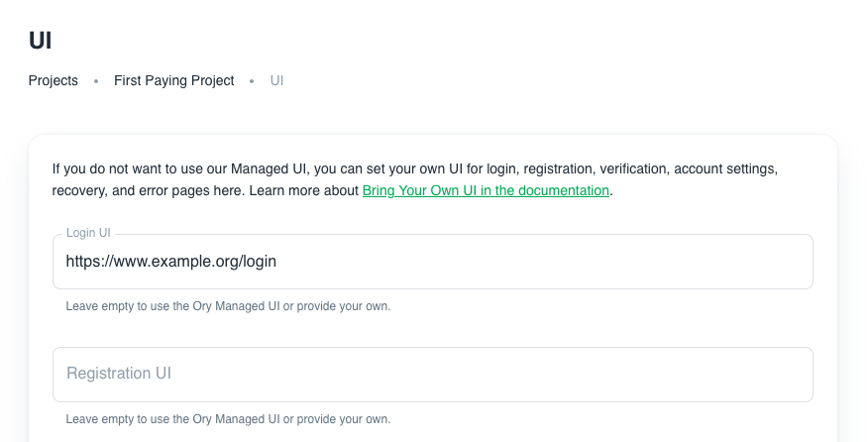Click helper text under Registration UI field
Image resolution: width=868 pixels, height=442 pixels.
pyautogui.click(x=228, y=419)
